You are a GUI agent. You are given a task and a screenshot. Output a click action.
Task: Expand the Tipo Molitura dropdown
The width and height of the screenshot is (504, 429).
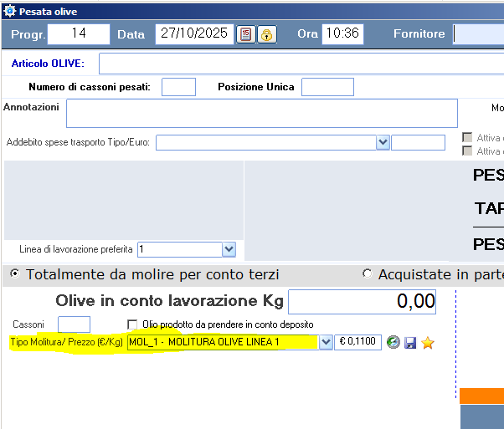click(x=326, y=342)
